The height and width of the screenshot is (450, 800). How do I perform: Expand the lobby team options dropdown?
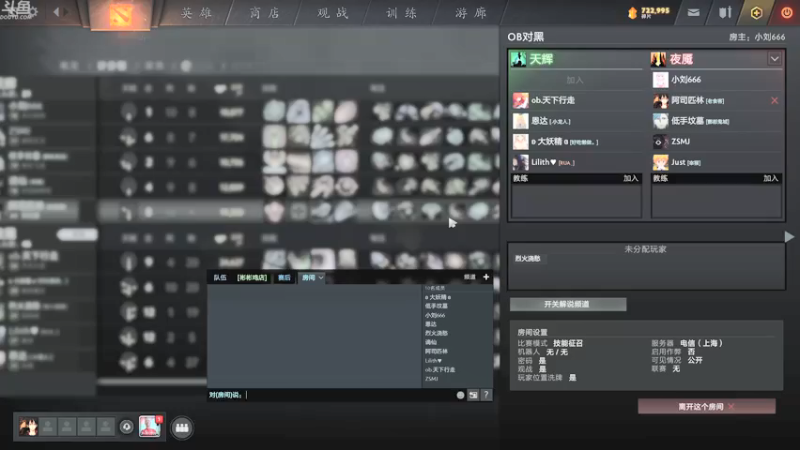click(774, 59)
